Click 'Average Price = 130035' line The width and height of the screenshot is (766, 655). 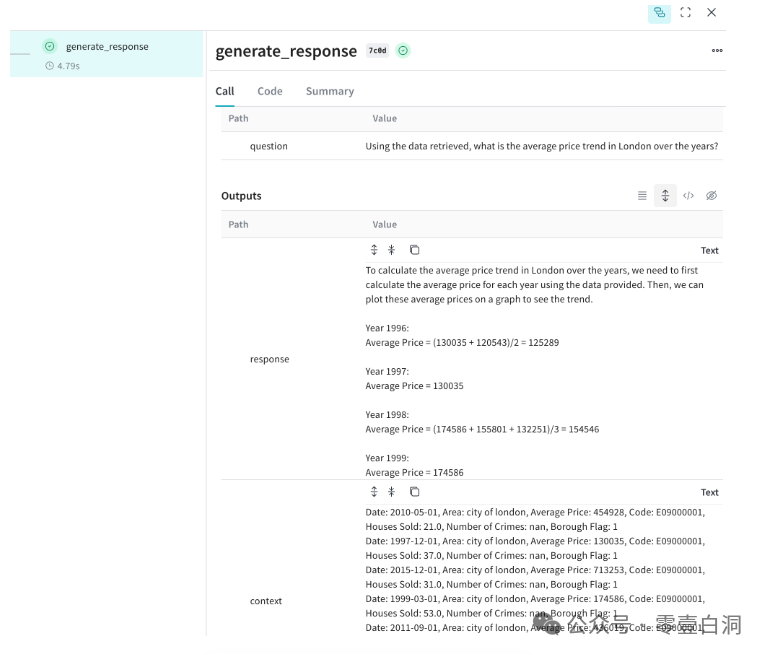414,386
